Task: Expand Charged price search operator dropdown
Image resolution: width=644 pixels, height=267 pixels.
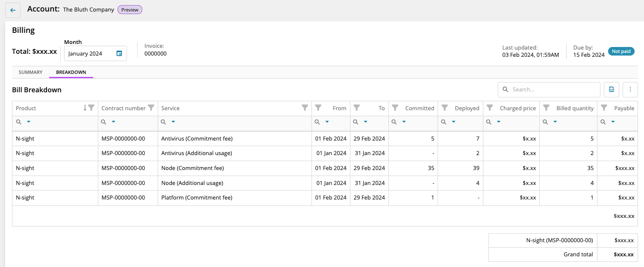Action: 499,122
